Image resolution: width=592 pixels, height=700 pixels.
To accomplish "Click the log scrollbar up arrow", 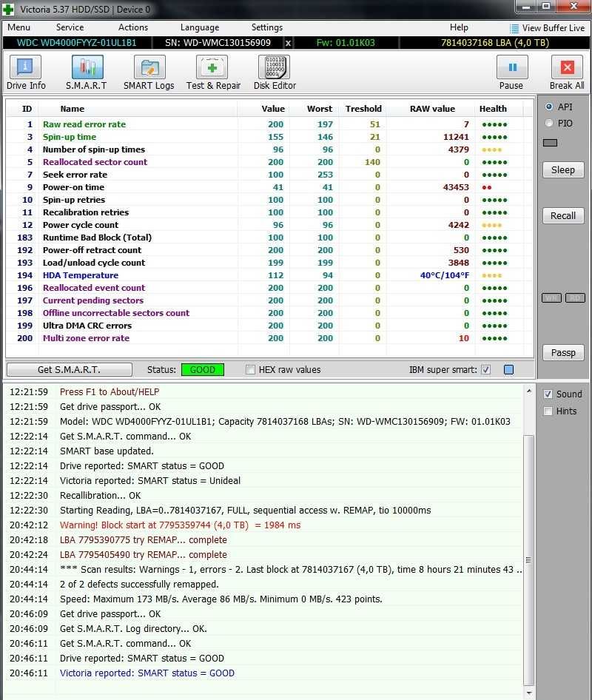I will [x=528, y=391].
